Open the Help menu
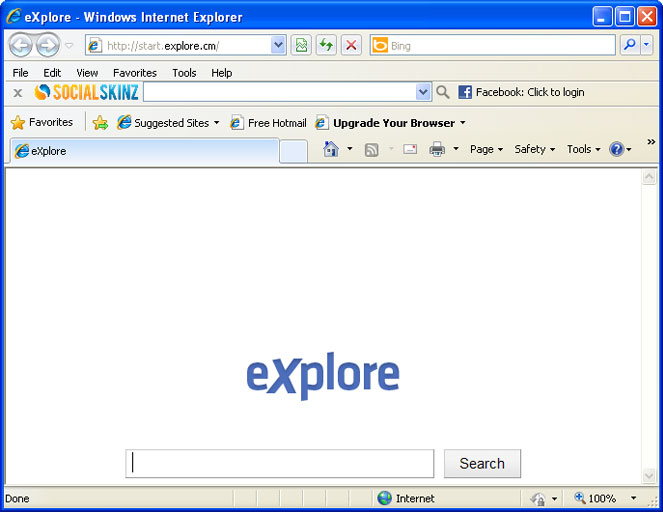The height and width of the screenshot is (512, 663). click(x=222, y=73)
